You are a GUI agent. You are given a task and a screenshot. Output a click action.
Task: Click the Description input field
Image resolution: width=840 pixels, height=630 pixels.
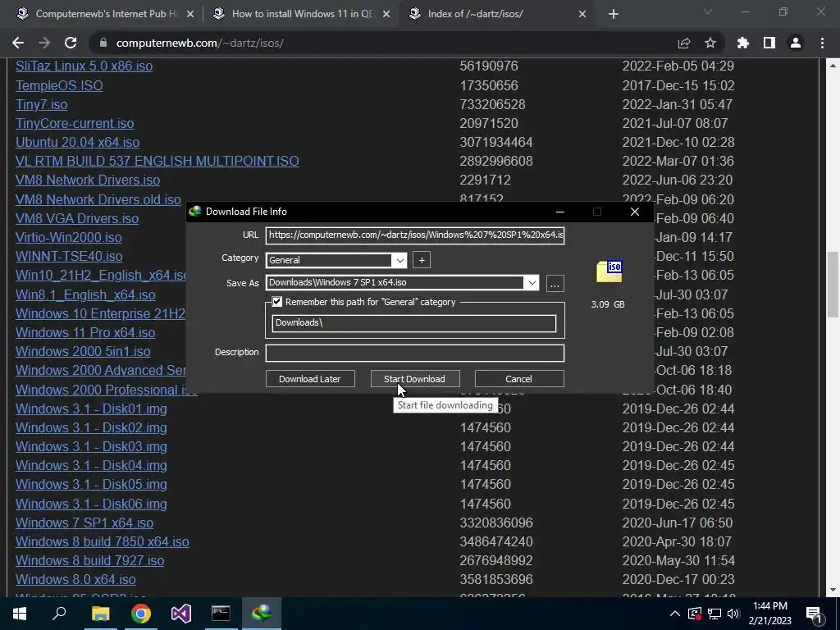[x=415, y=353]
